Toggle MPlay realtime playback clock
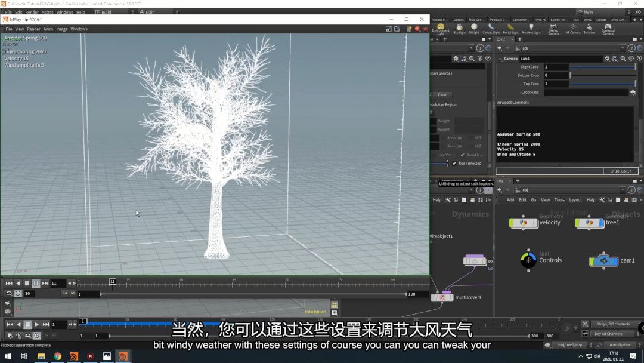 point(18,293)
